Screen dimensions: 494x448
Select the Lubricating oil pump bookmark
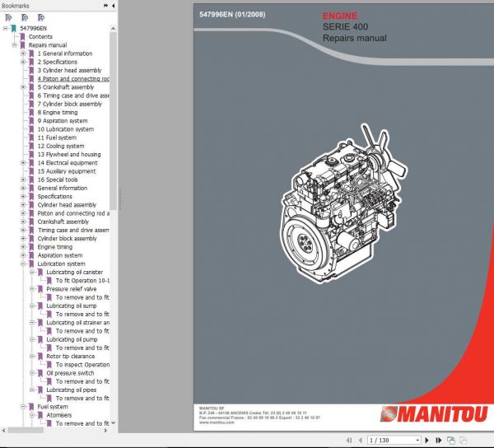point(72,339)
